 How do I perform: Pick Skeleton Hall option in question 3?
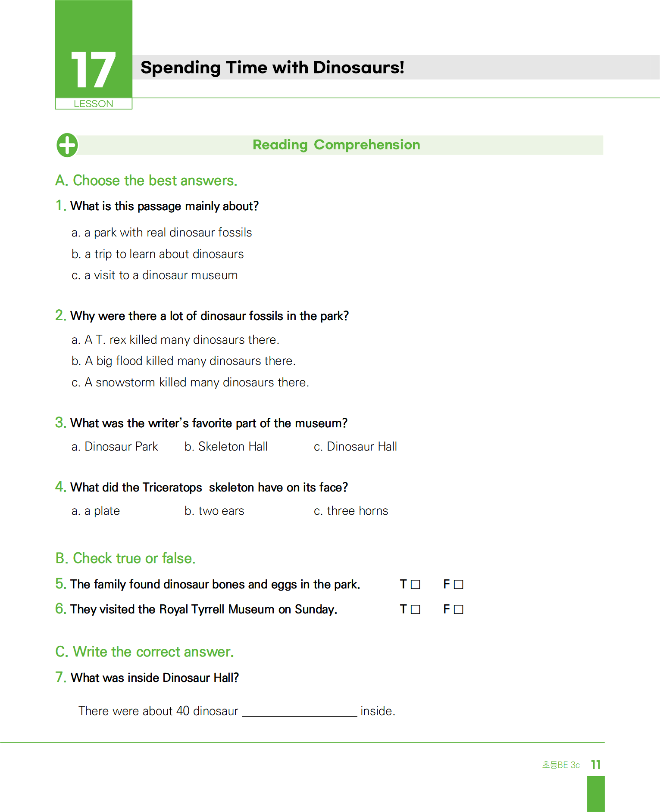pyautogui.click(x=226, y=447)
